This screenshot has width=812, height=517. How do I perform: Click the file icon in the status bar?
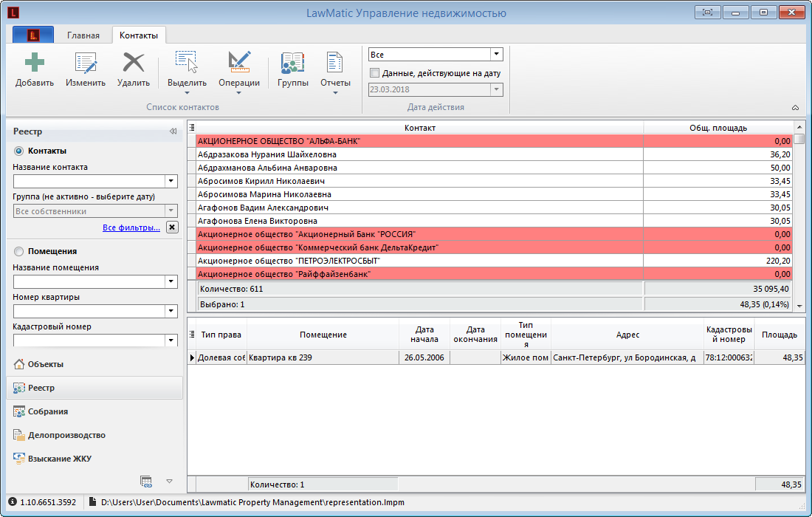pos(93,502)
